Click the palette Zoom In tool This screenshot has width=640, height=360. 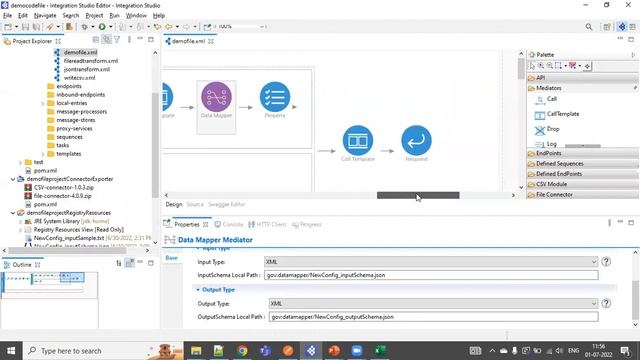pyautogui.click(x=541, y=66)
